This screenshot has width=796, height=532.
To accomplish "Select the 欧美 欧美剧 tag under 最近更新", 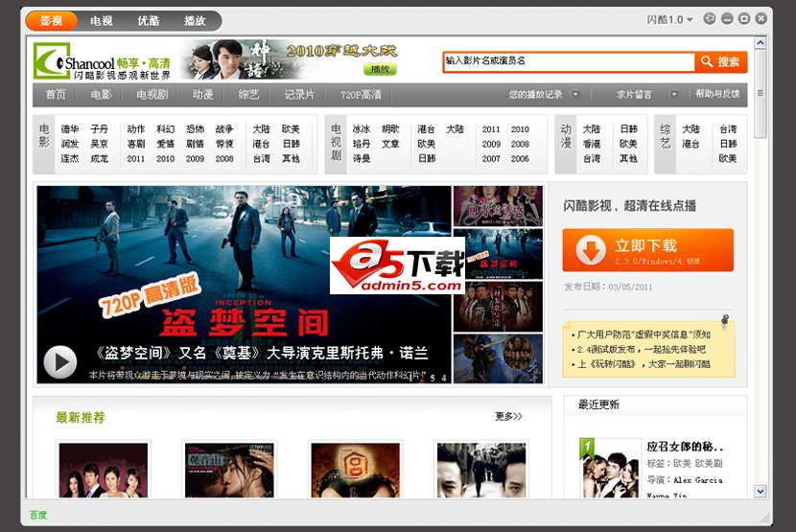I will (x=698, y=463).
